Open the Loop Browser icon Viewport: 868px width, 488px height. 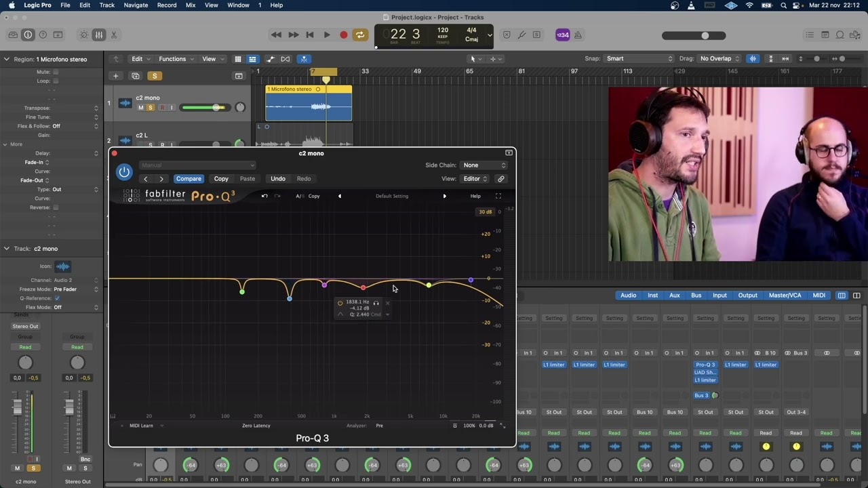click(x=840, y=35)
